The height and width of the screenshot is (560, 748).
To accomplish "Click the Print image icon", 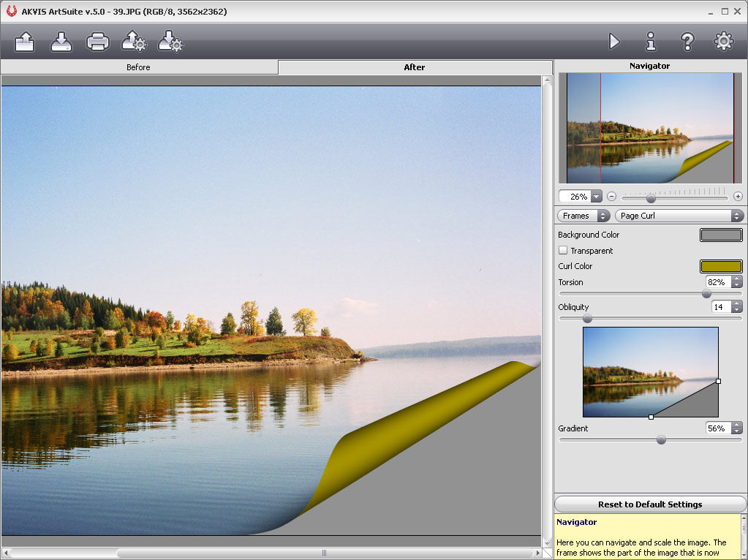I will point(98,42).
